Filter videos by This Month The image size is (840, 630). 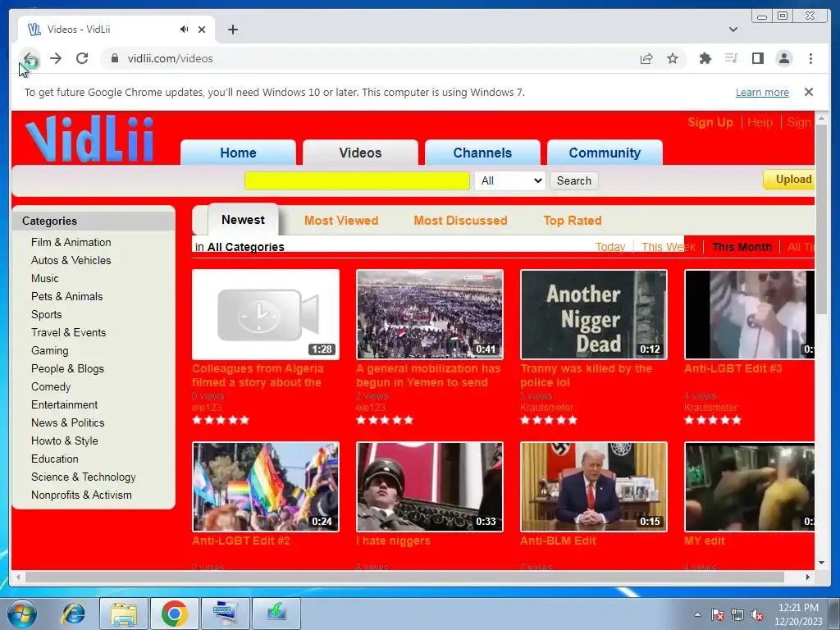742,247
